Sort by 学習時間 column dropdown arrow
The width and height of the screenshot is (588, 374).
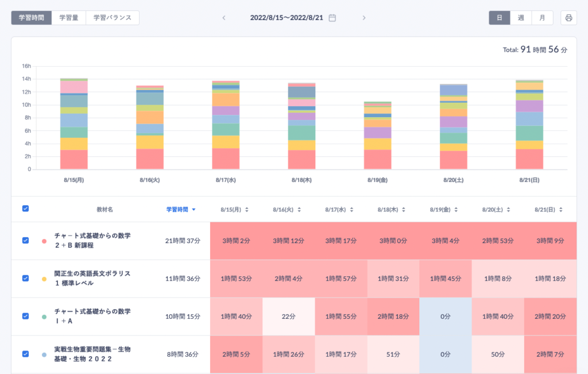194,210
